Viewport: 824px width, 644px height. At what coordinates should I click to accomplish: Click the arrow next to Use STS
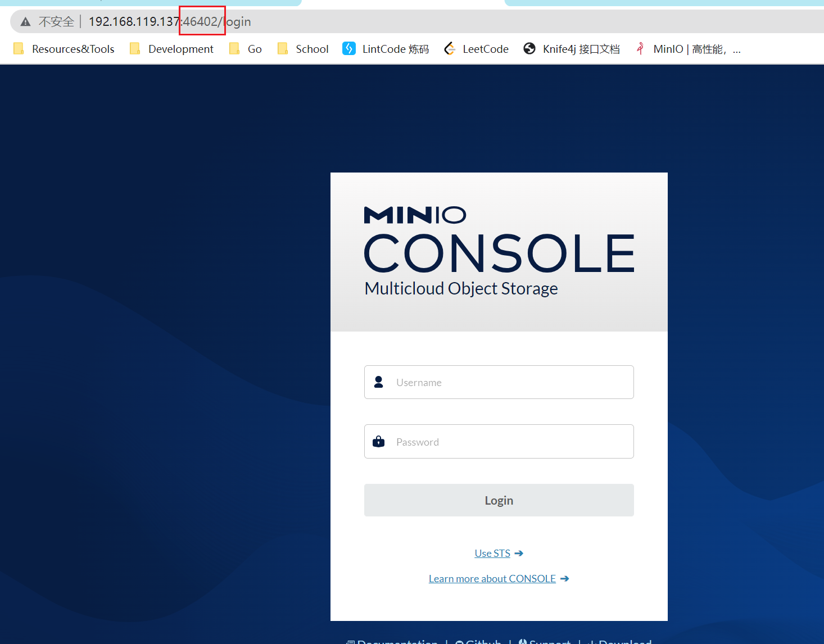[x=519, y=554]
